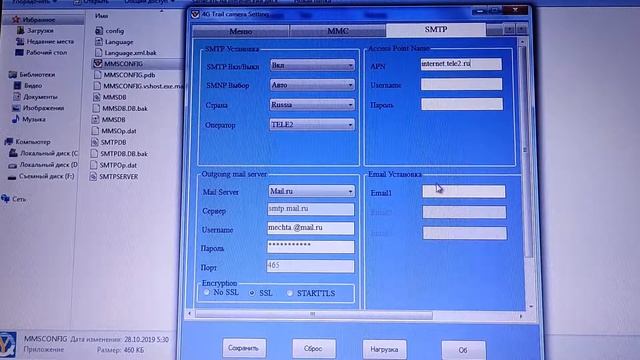Switch to the SMTP tab
640x360 pixels.
click(x=436, y=29)
